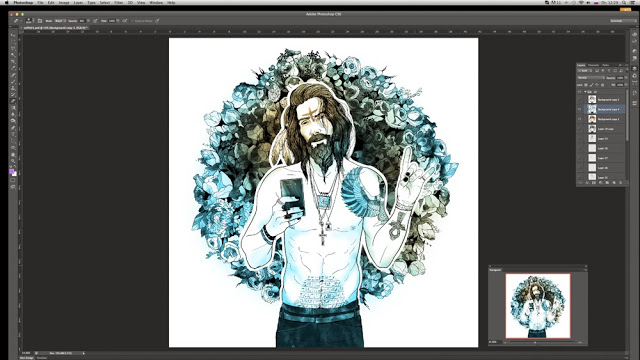
Task: Select the Shape tool
Action: 13,147
